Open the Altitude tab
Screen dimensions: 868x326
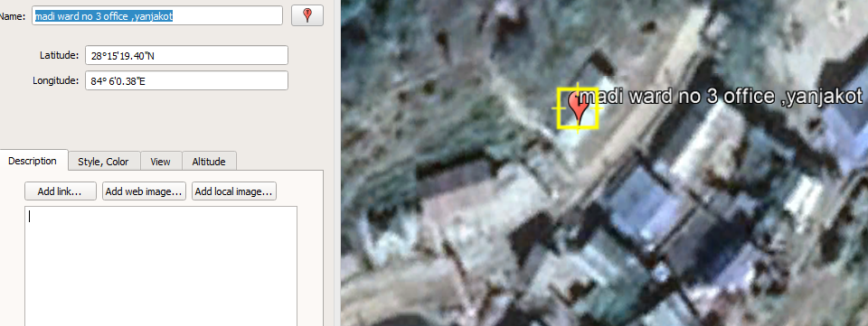coord(209,162)
